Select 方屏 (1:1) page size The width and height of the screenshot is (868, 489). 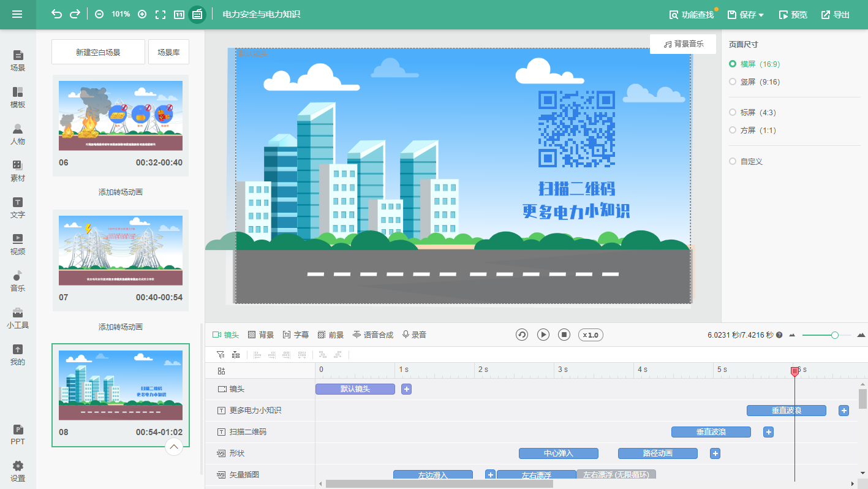coord(752,130)
